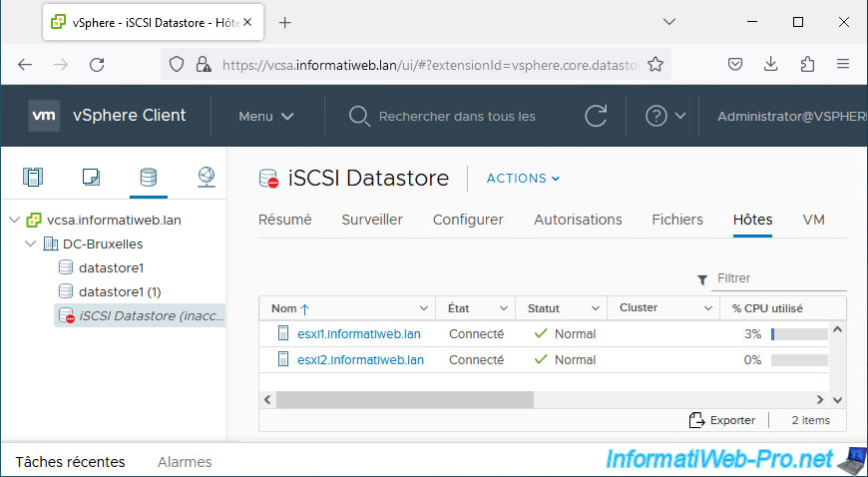
Task: Collapse the DC-Bruxelles datacenter node
Action: (30, 243)
